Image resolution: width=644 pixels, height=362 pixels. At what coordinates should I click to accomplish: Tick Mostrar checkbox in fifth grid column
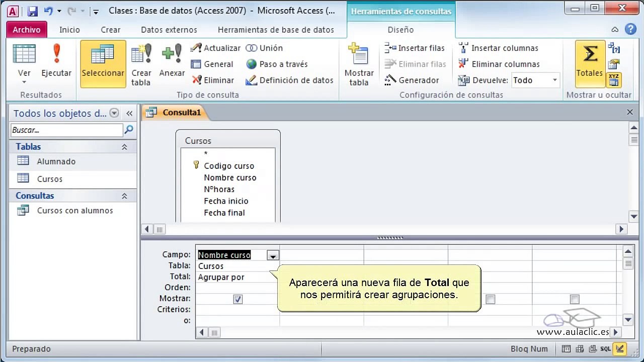(575, 299)
